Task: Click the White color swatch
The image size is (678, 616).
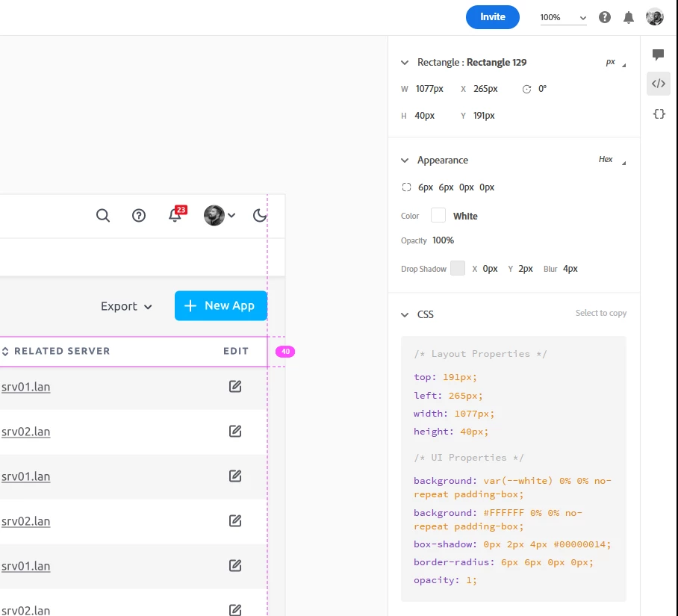Action: point(438,215)
